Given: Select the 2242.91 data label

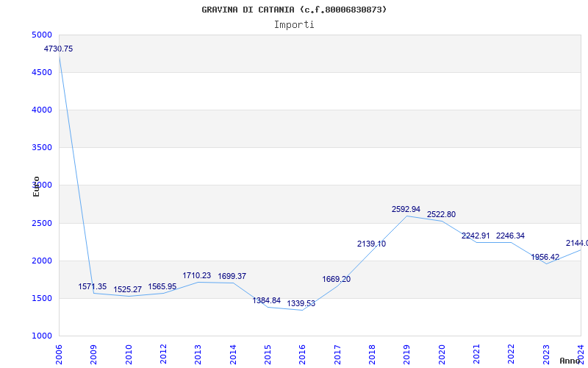Looking at the screenshot, I should tap(476, 236).
